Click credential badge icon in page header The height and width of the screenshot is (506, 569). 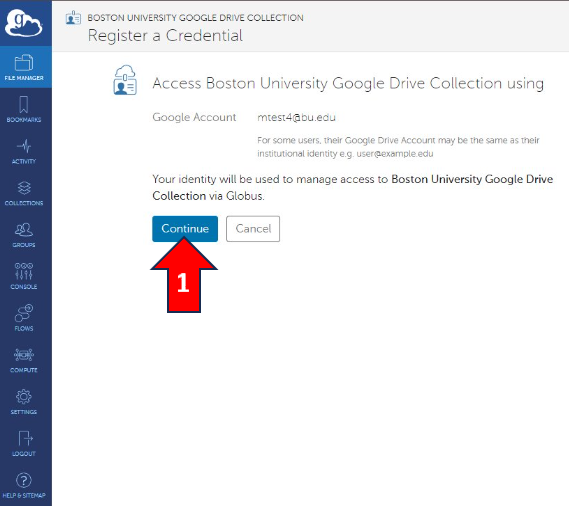73,18
